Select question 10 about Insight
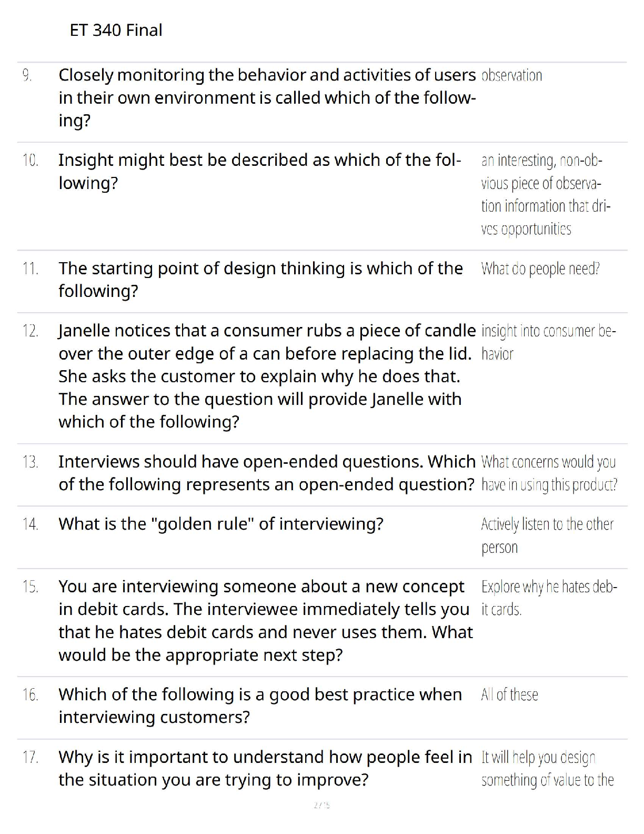Viewport: 644px width, 834px height. tap(260, 171)
